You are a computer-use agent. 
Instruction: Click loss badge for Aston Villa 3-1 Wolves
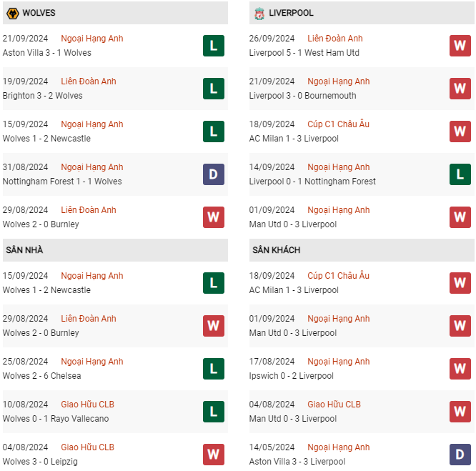(213, 46)
